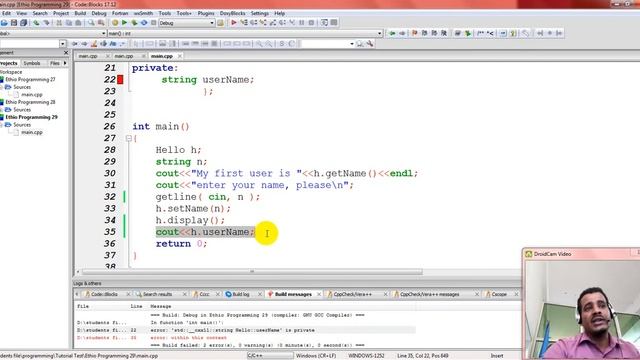640x360 pixels.
Task: Click the 'userName is private' error row
Action: 245,330
